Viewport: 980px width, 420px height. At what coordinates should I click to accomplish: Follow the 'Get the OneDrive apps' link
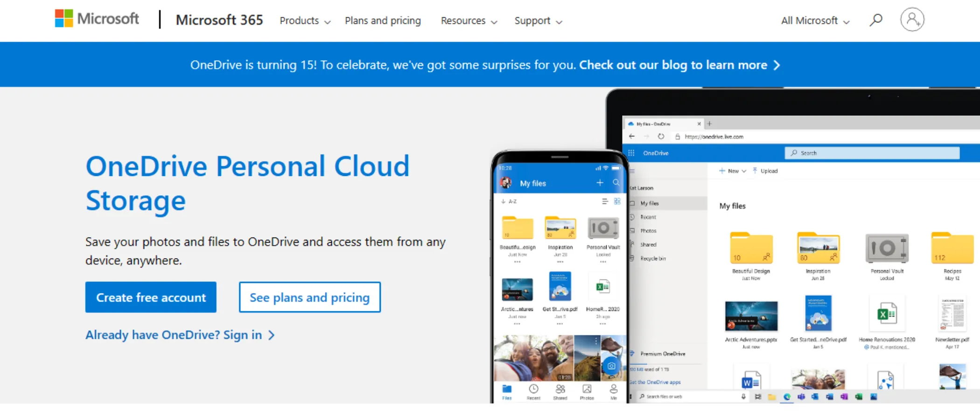pyautogui.click(x=655, y=382)
